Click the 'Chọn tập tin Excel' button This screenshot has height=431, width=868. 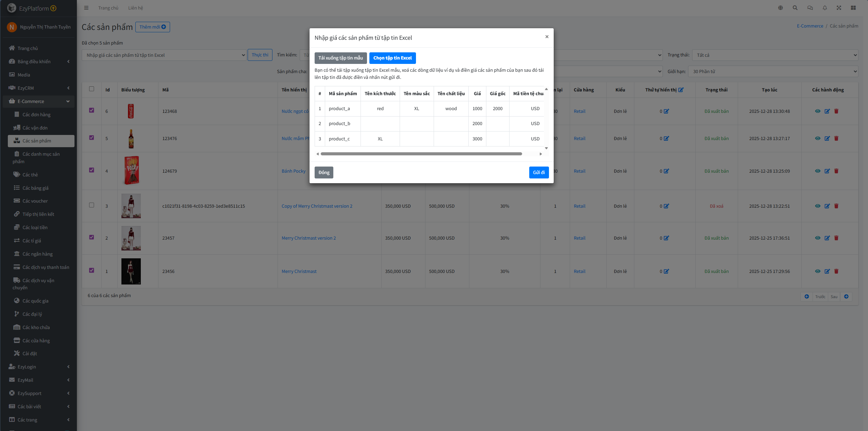[392, 58]
